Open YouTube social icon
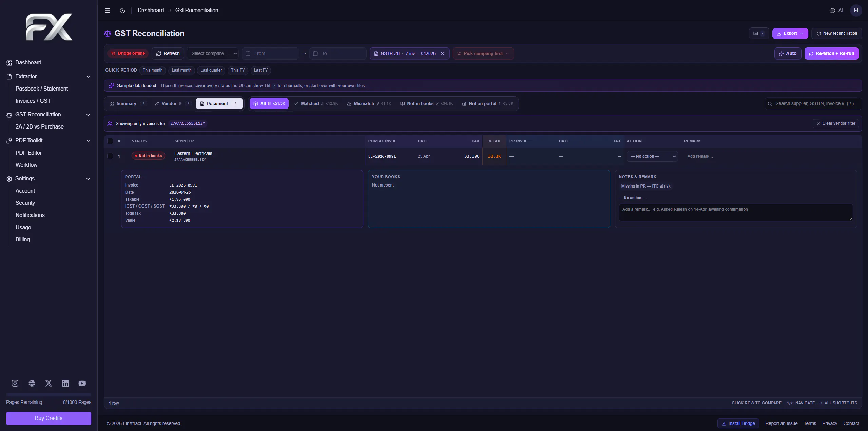 click(82, 383)
